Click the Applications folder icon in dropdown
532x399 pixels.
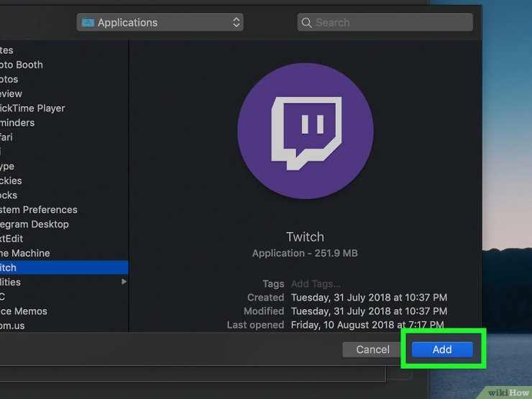[88, 22]
